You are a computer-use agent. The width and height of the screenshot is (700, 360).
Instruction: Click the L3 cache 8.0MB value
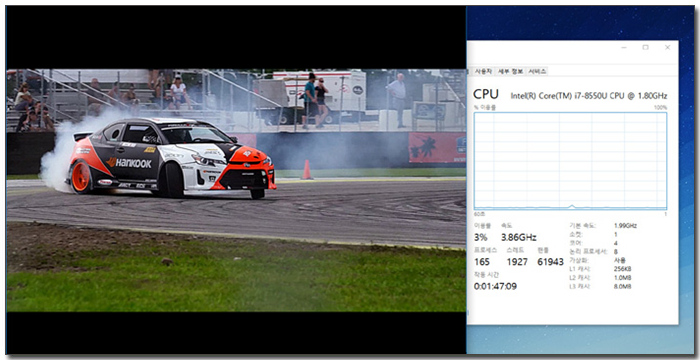pos(623,286)
